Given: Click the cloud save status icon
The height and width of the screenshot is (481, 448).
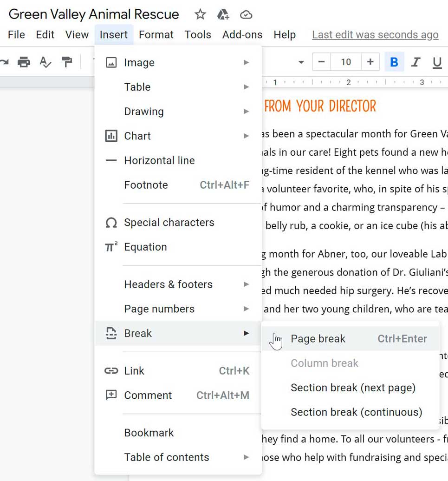Looking at the screenshot, I should [x=246, y=14].
